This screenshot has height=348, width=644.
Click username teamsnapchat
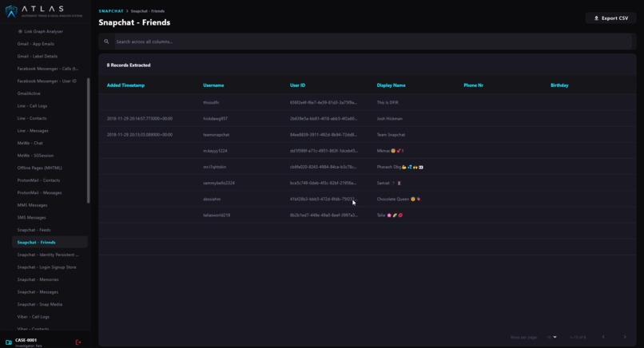216,135
